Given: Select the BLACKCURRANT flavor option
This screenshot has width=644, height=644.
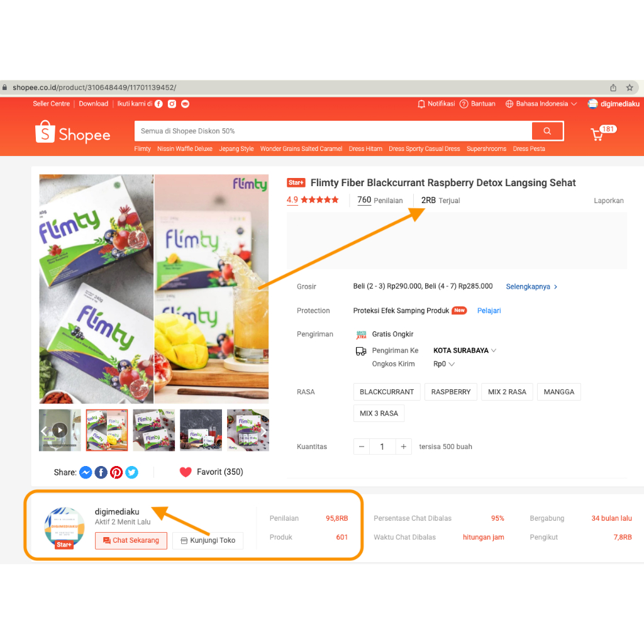Looking at the screenshot, I should [387, 392].
